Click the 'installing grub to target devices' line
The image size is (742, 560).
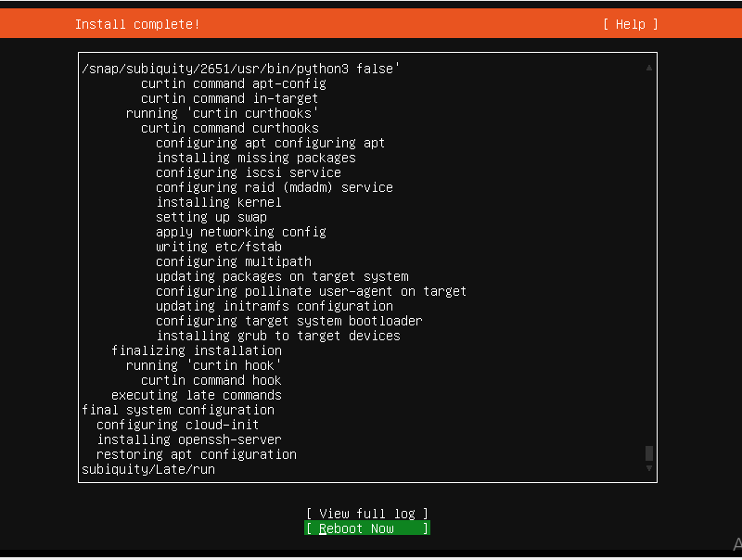click(x=277, y=336)
